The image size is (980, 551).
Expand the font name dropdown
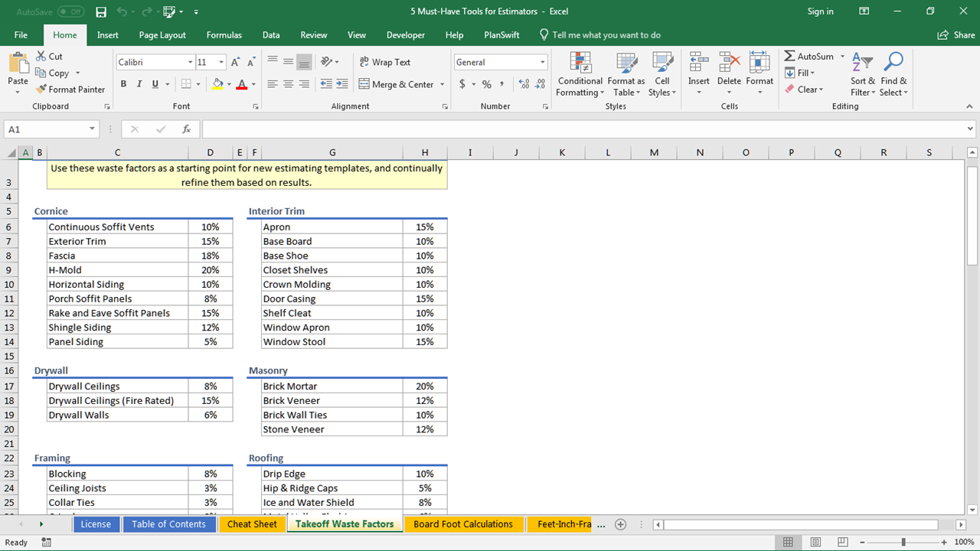tap(190, 62)
